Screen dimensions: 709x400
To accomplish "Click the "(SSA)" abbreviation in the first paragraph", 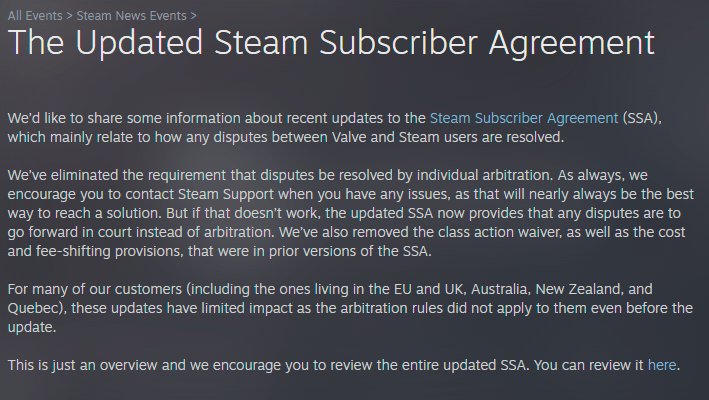I will [642, 117].
